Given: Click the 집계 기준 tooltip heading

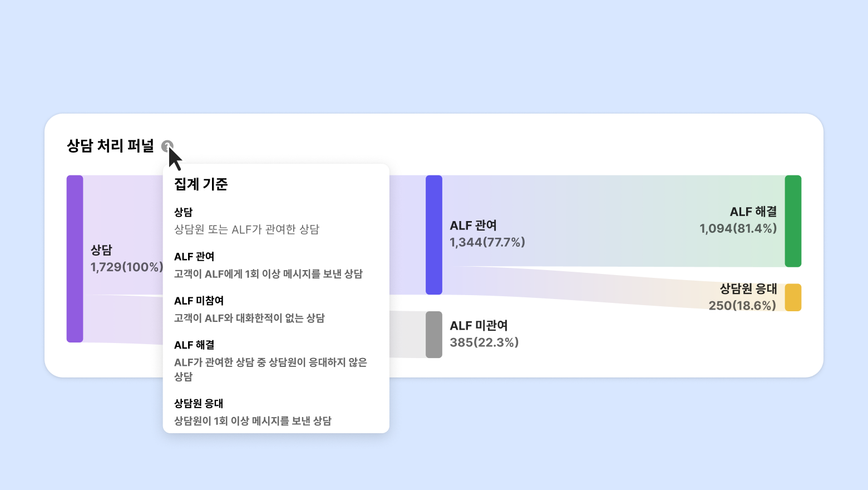Looking at the screenshot, I should 201,184.
